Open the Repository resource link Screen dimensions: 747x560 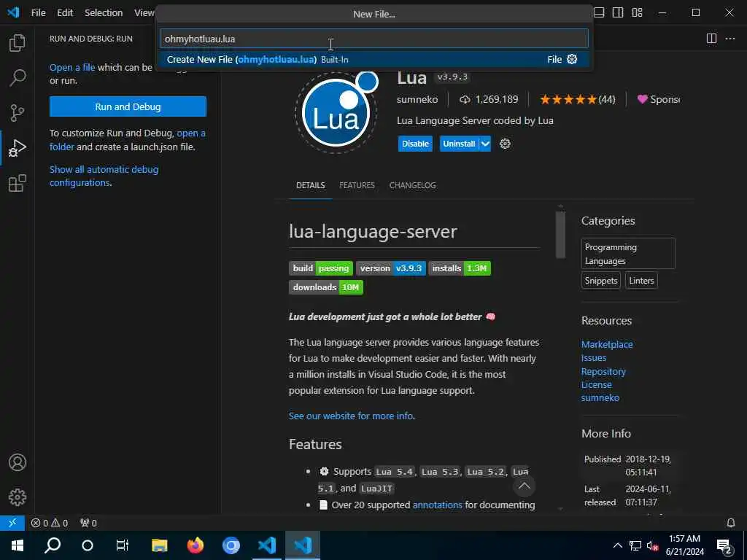603,371
